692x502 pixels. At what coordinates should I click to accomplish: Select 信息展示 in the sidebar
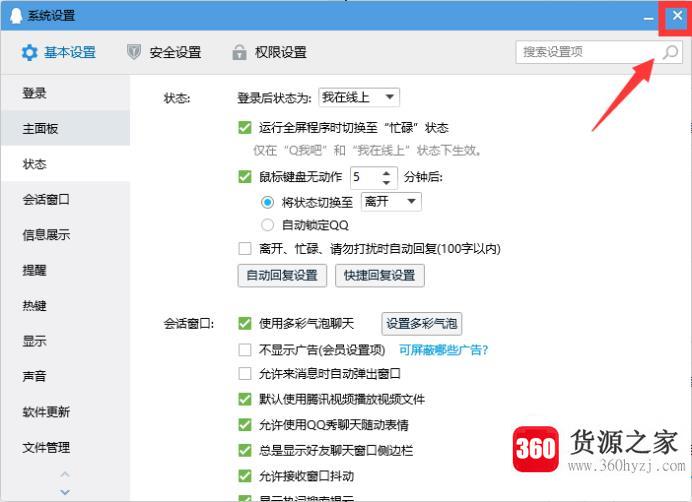coord(65,234)
